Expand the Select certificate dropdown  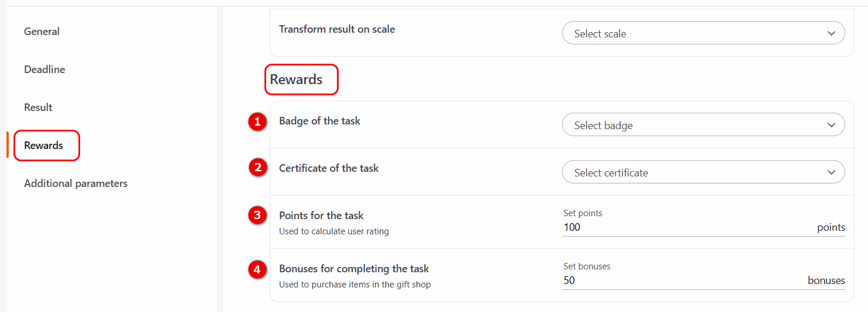(702, 172)
